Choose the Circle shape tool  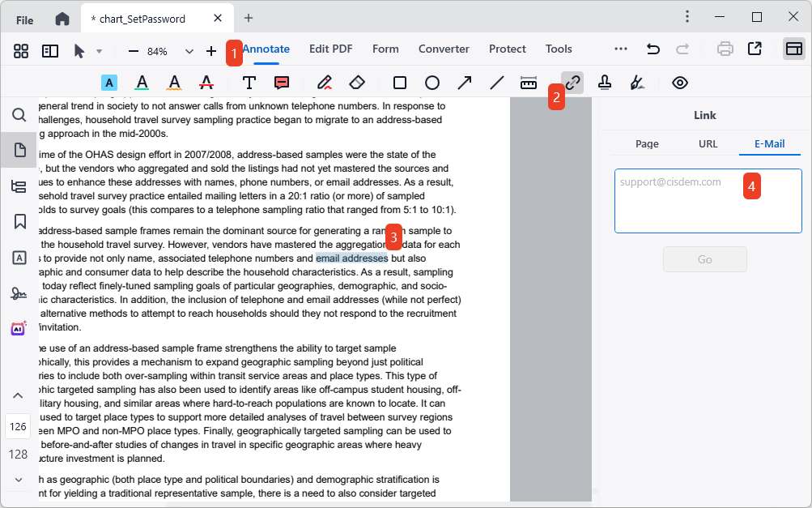(432, 82)
